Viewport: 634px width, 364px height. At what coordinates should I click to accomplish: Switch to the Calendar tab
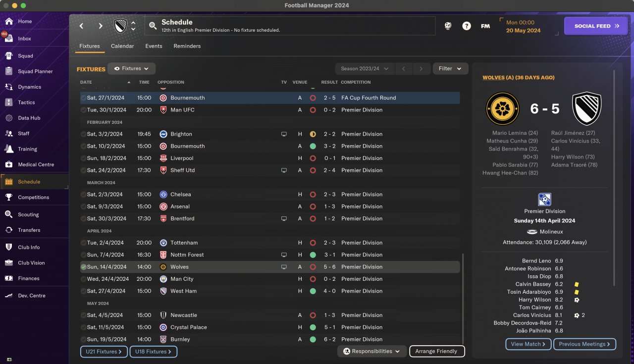pyautogui.click(x=122, y=46)
